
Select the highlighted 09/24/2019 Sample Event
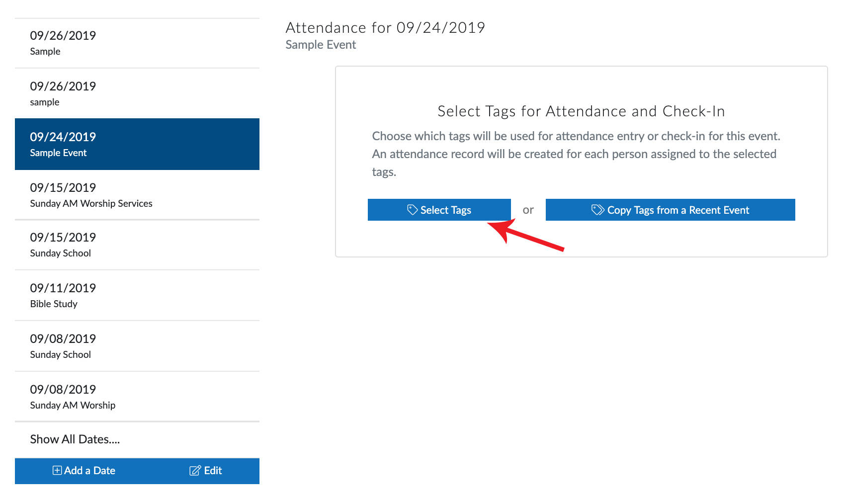click(137, 144)
